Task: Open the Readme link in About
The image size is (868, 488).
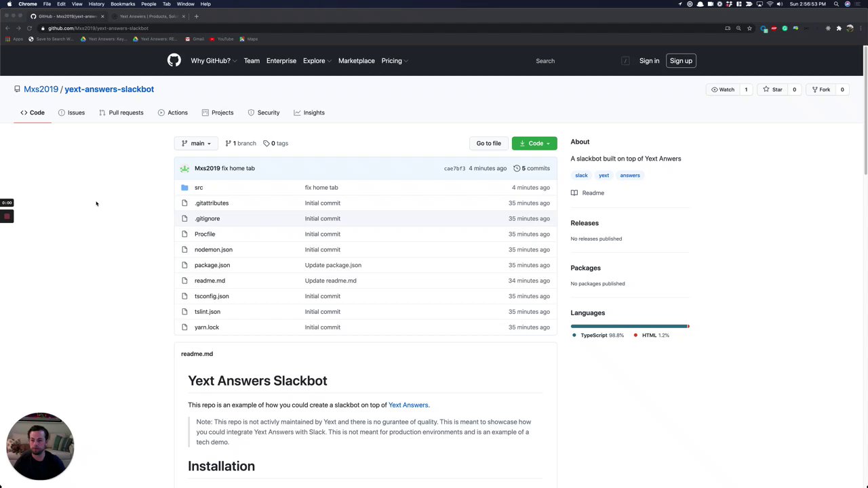Action: coord(587,193)
